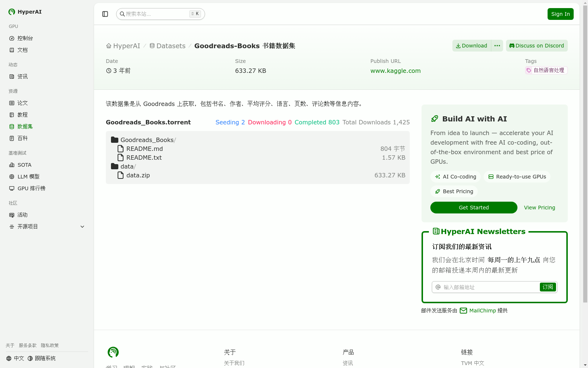Viewport: 588px width, 368px height.
Task: Click the page vertical scrollbar thumb
Action: point(585,155)
